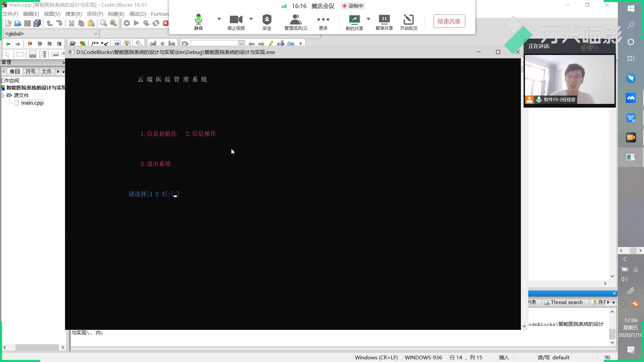Expand the audio options arrow beside mute
Image resolution: width=644 pixels, height=362 pixels.
coord(219,19)
